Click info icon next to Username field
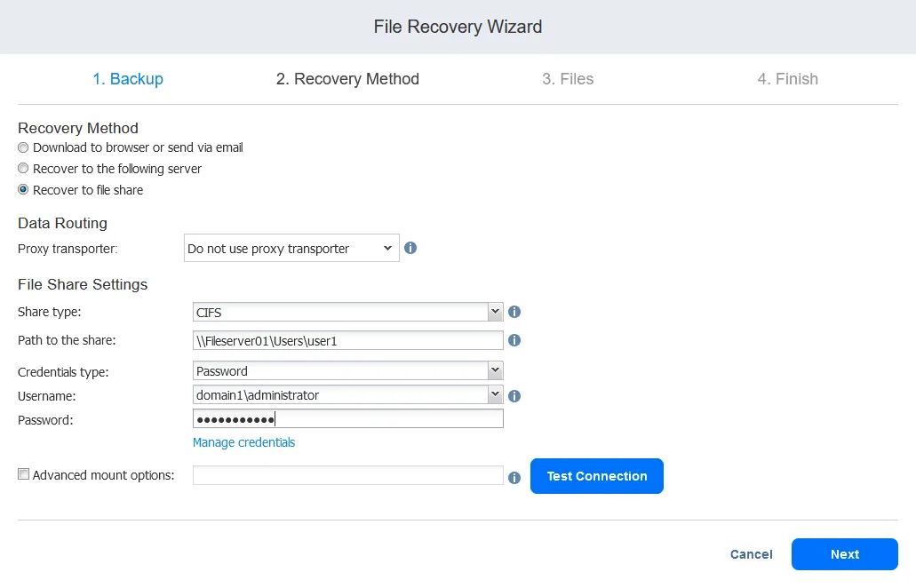 pyautogui.click(x=514, y=396)
